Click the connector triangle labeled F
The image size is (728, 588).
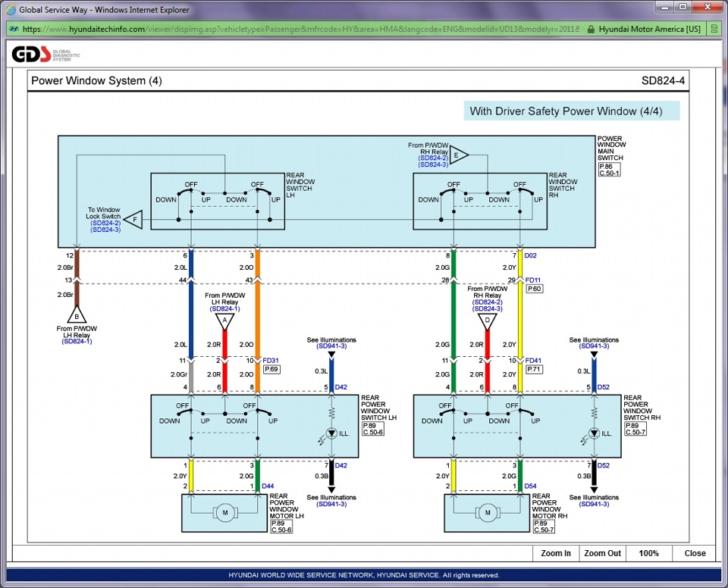point(133,220)
